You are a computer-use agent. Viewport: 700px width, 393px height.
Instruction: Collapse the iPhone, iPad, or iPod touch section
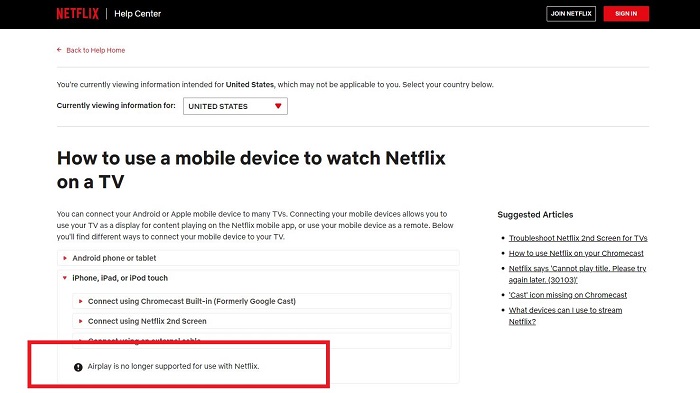[258, 278]
